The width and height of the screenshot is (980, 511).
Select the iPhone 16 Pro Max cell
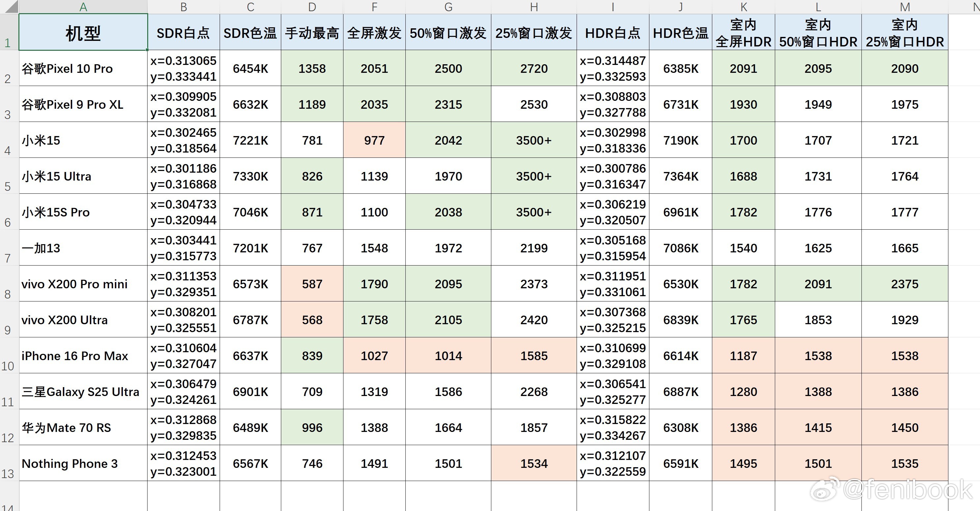83,355
